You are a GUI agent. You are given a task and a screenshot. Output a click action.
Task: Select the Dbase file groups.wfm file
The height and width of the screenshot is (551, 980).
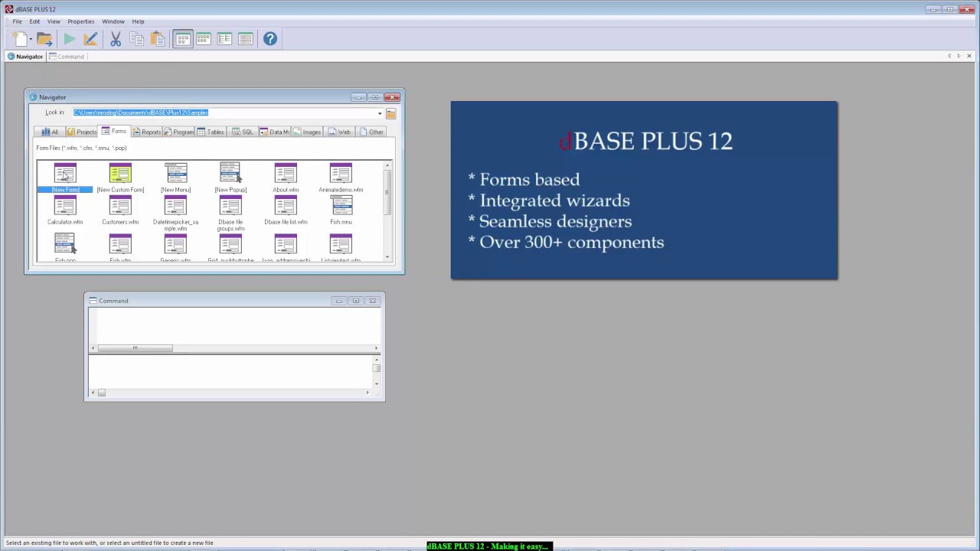(230, 214)
